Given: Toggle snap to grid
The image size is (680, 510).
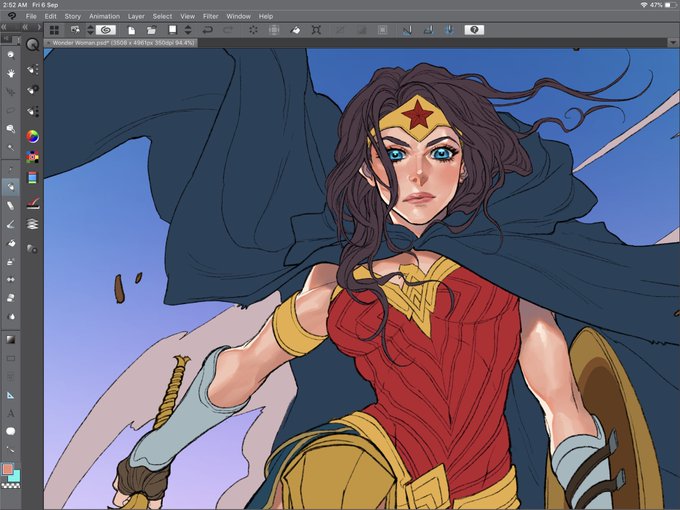Looking at the screenshot, I should tap(449, 30).
